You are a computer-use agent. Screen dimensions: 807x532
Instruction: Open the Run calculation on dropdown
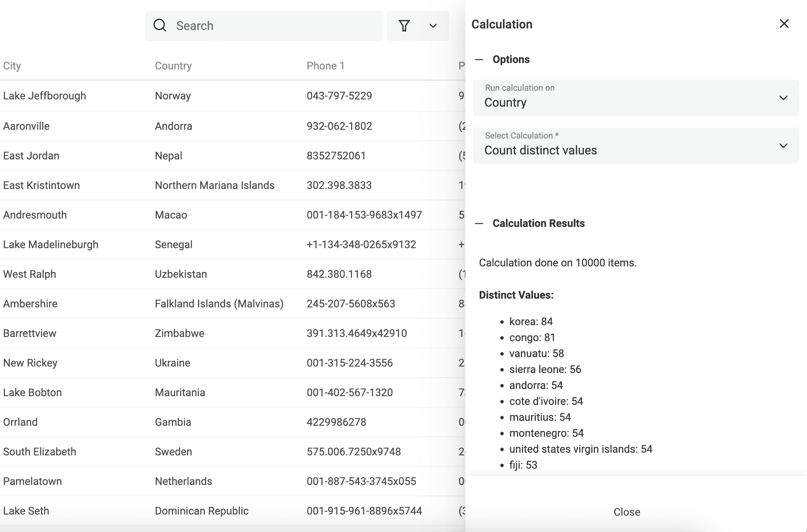636,98
